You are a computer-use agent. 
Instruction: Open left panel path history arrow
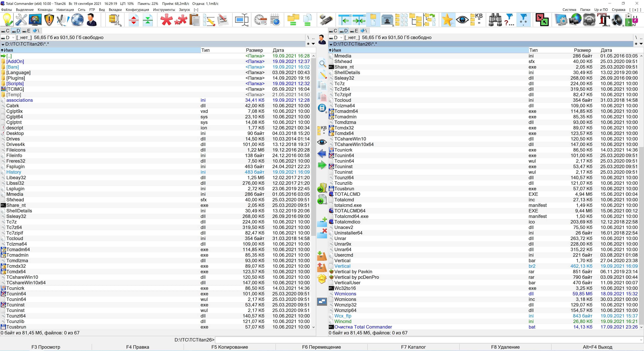(313, 44)
